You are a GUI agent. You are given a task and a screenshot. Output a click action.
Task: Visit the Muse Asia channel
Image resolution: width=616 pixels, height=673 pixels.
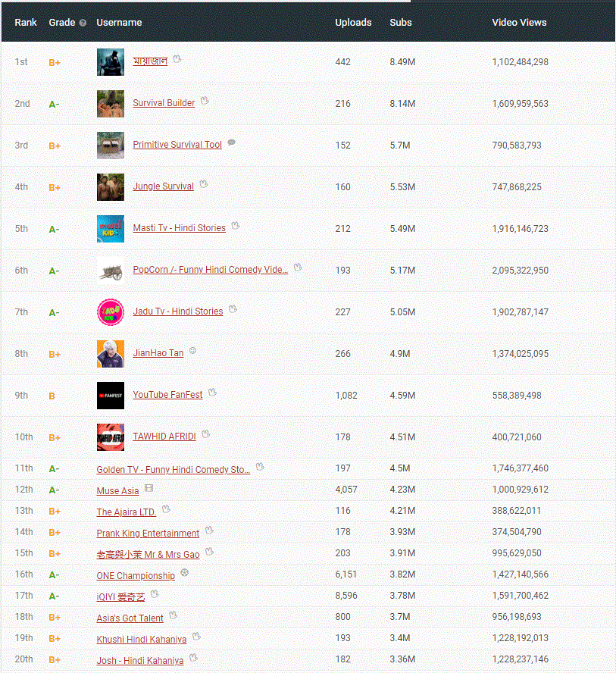(x=117, y=490)
